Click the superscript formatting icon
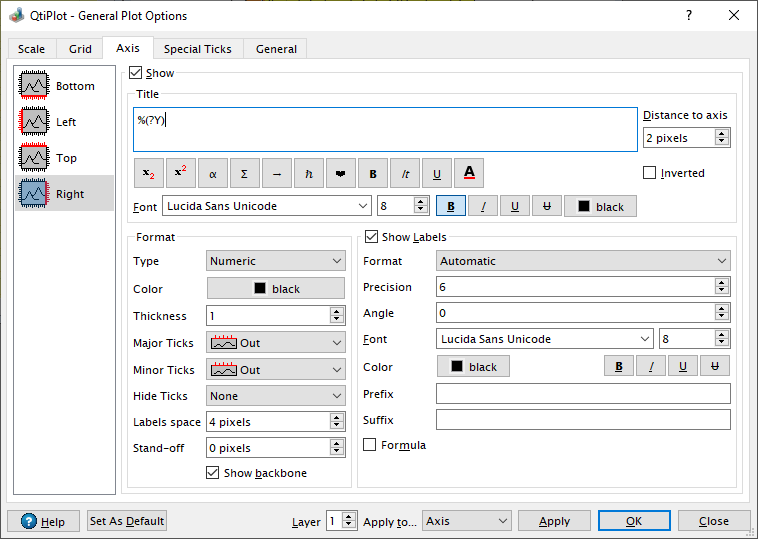 tap(181, 173)
